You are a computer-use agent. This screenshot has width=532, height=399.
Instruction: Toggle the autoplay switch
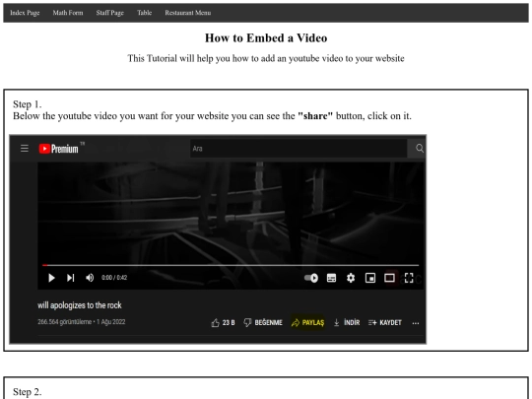310,278
